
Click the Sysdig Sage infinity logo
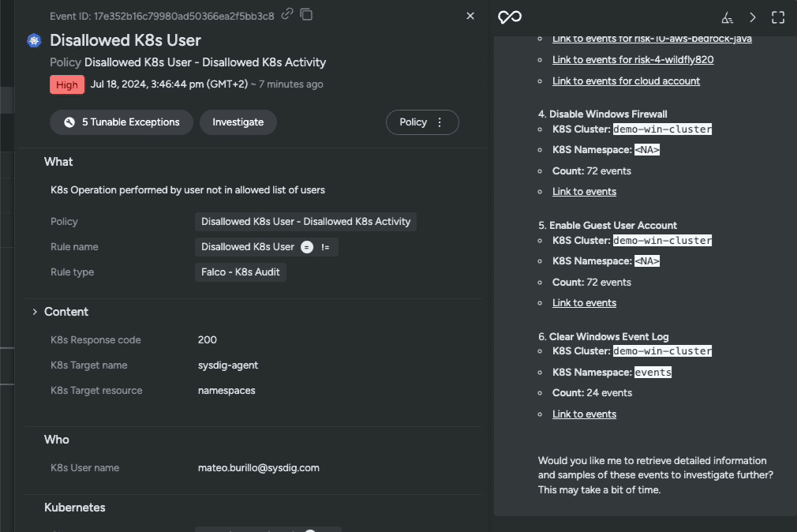[510, 17]
